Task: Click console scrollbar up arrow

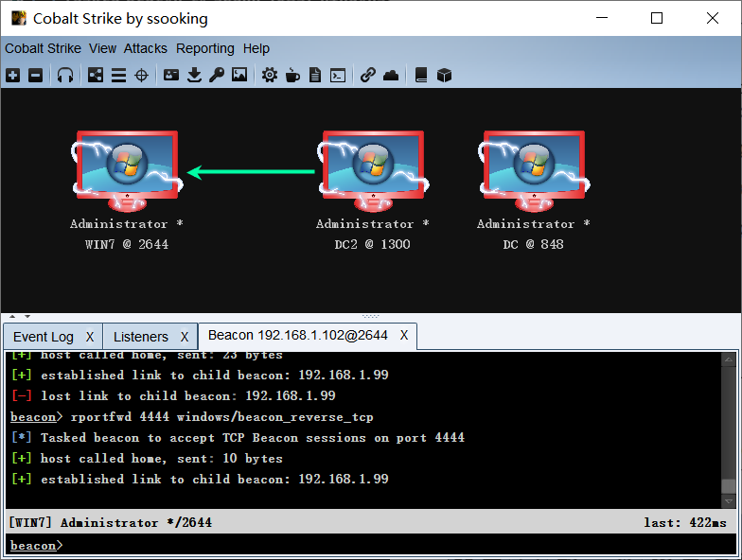Action: coord(729,359)
